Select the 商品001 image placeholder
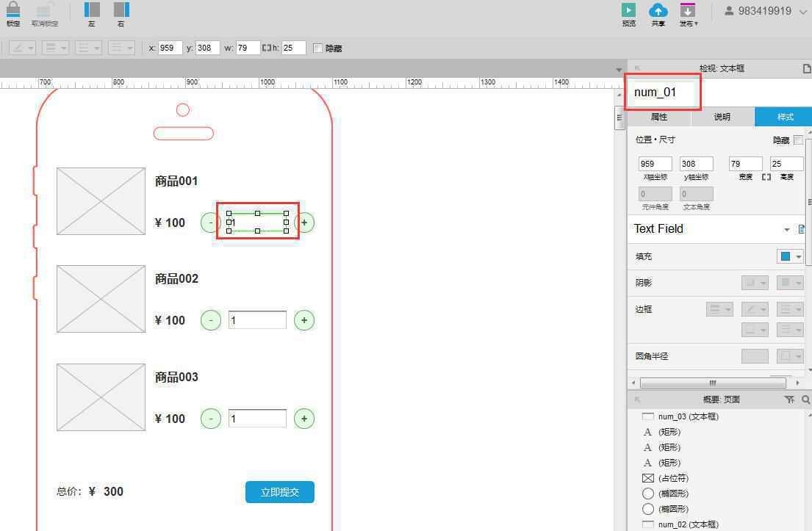Screen dimensions: 812x531 pyautogui.click(x=101, y=201)
